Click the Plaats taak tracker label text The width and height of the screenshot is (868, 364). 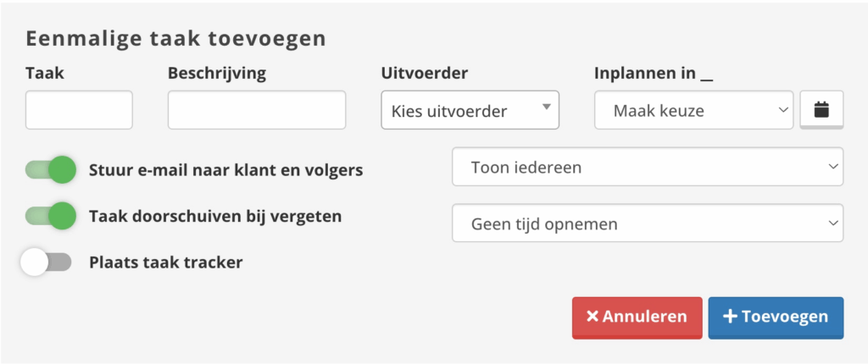point(165,262)
